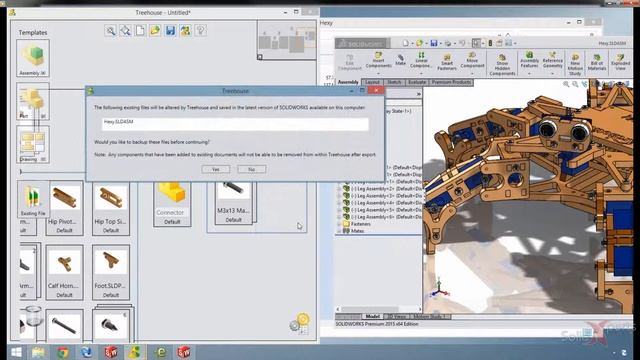This screenshot has width=640, height=360.
Task: Open Chrome from the taskbar
Action: pos(62,352)
